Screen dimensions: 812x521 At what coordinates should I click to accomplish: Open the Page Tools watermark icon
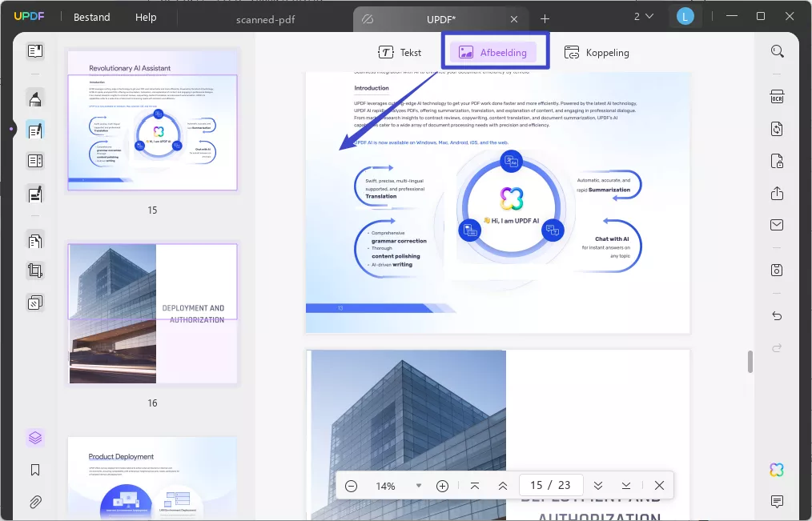click(x=35, y=303)
